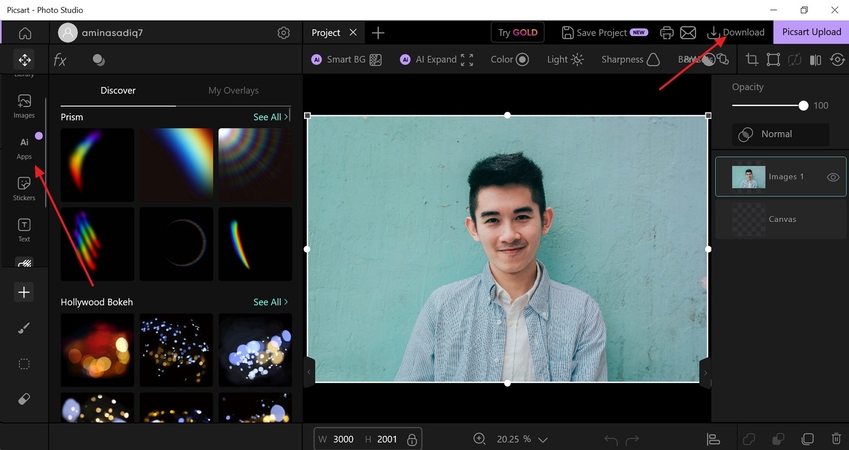
Task: Click the plus add button in left toolbar
Action: click(24, 292)
